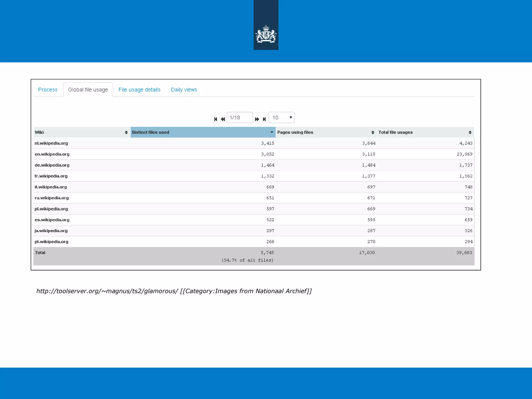The width and height of the screenshot is (532, 399).
Task: Switch to the Process tab
Action: click(48, 90)
